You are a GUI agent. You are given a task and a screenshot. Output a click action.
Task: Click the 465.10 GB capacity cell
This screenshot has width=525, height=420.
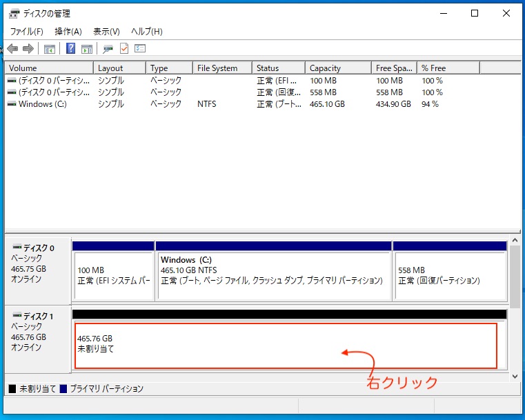point(327,104)
